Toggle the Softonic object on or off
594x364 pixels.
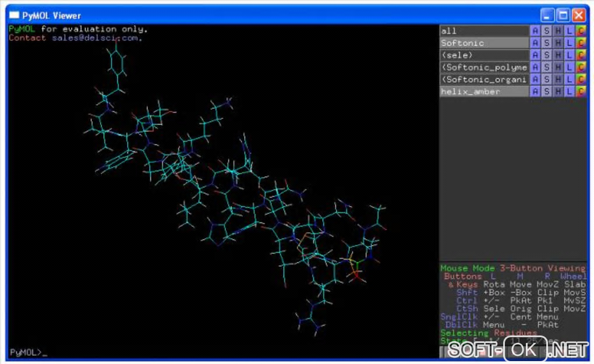(x=484, y=43)
